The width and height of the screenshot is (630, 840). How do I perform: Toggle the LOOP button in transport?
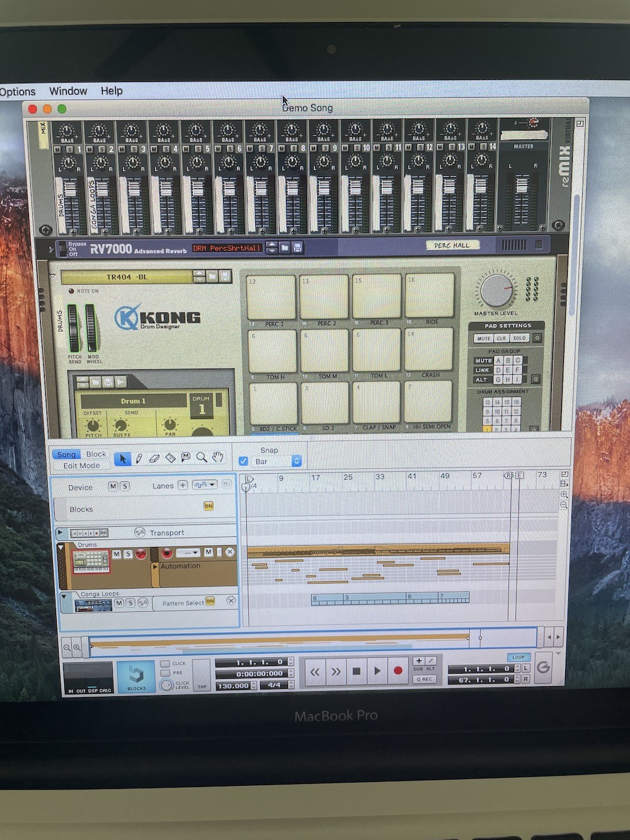[x=518, y=657]
